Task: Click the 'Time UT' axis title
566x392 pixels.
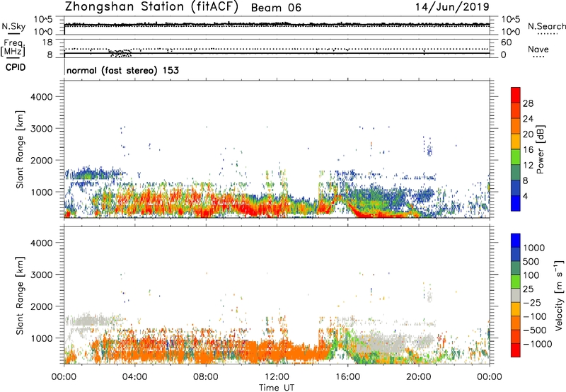Action: [x=277, y=388]
